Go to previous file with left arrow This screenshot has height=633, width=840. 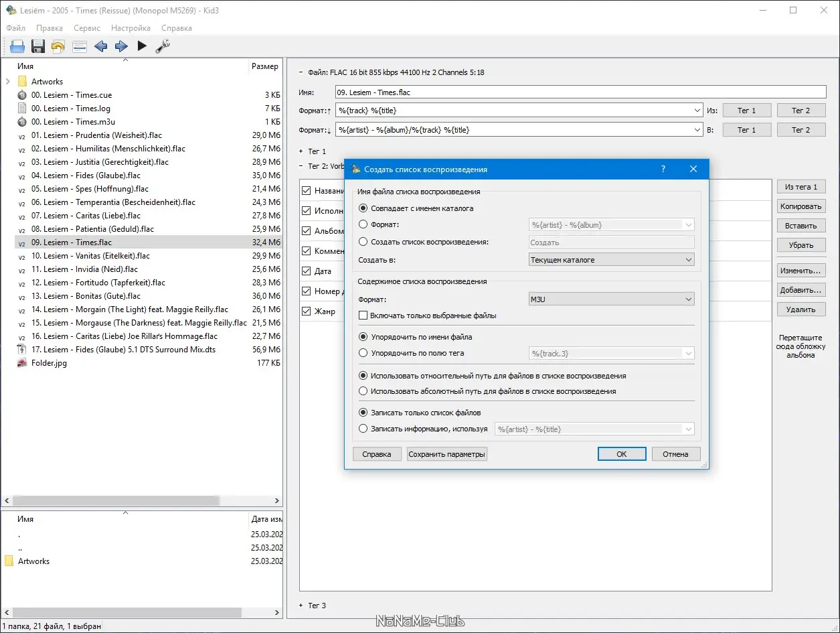(x=100, y=46)
